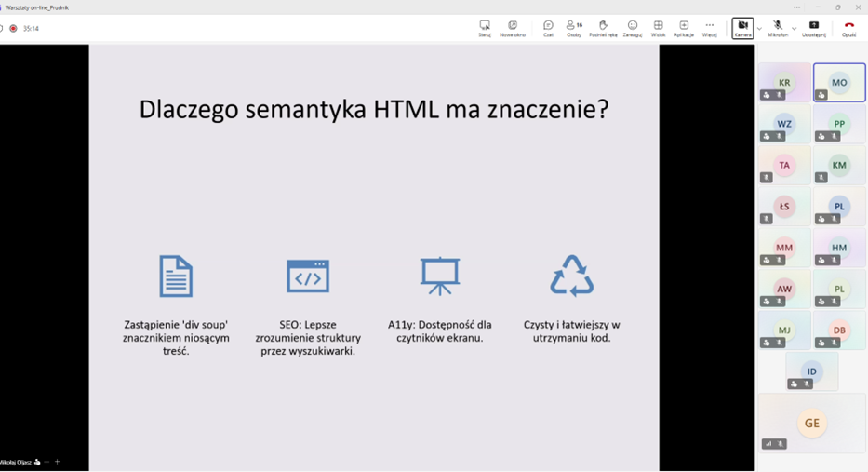The height and width of the screenshot is (472, 868).
Task: Zoom in shared slide with plus
Action: (58, 462)
